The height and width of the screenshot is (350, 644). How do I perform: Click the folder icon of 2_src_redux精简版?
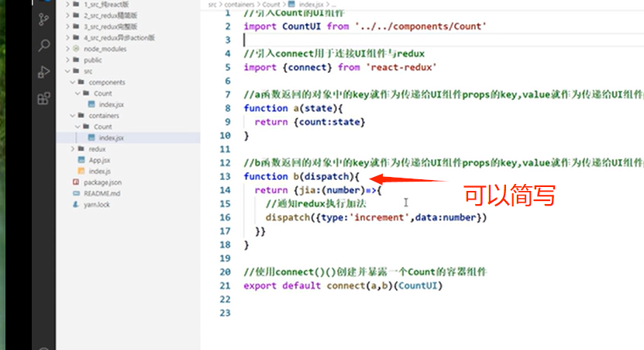click(76, 16)
